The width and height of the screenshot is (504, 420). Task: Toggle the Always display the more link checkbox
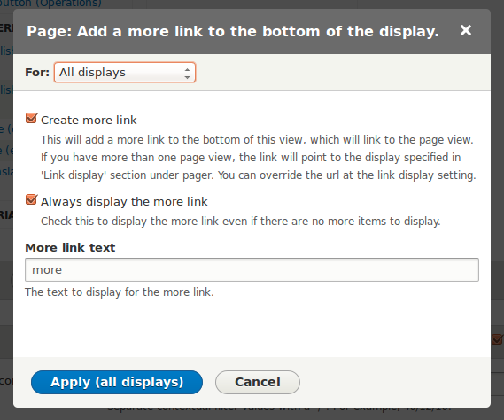31,199
